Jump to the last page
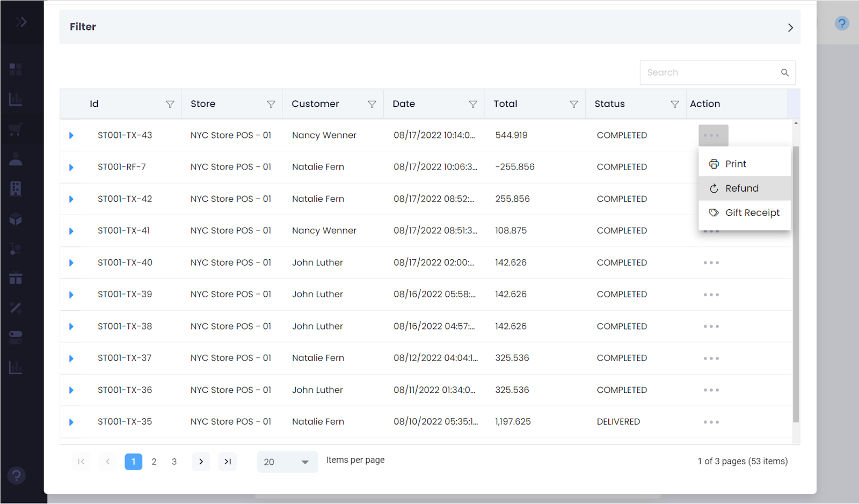The height and width of the screenshot is (504, 859). click(x=228, y=462)
